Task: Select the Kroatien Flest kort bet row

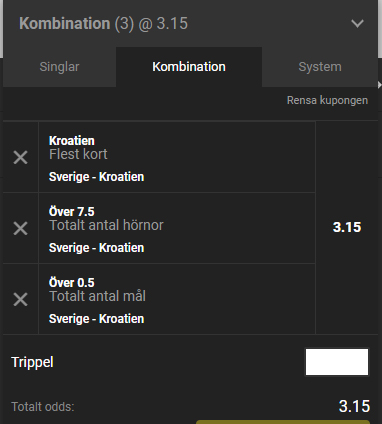Action: [x=177, y=157]
